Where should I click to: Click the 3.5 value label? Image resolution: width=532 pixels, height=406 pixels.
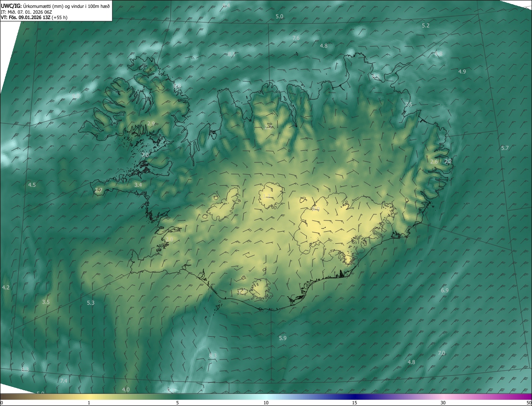[x=46, y=302]
